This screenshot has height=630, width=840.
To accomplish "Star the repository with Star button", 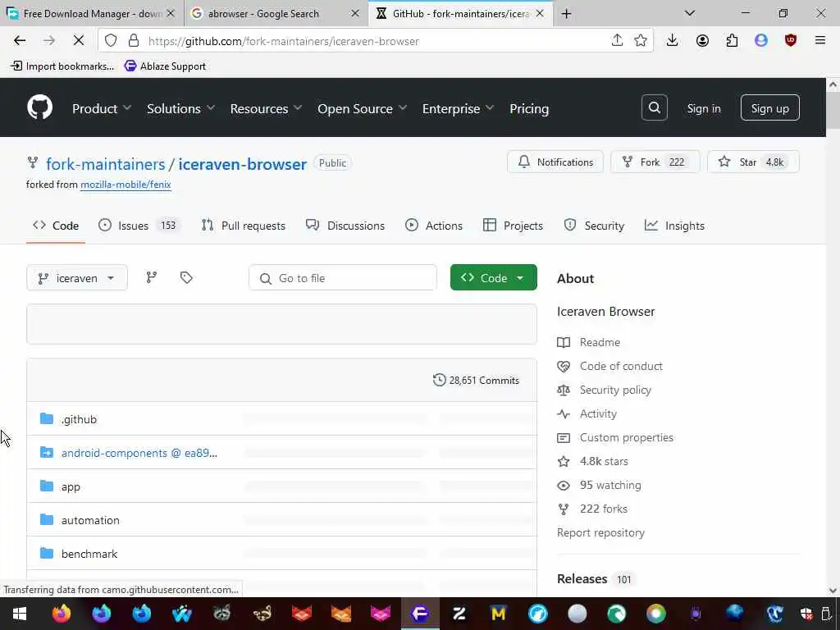I will coord(753,162).
